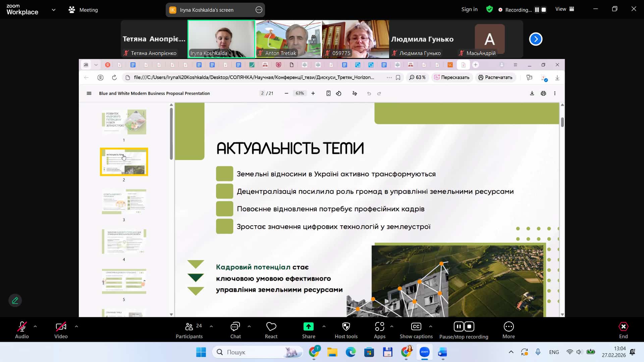Zoom in PDF with plus button
The height and width of the screenshot is (362, 644).
[x=313, y=94]
